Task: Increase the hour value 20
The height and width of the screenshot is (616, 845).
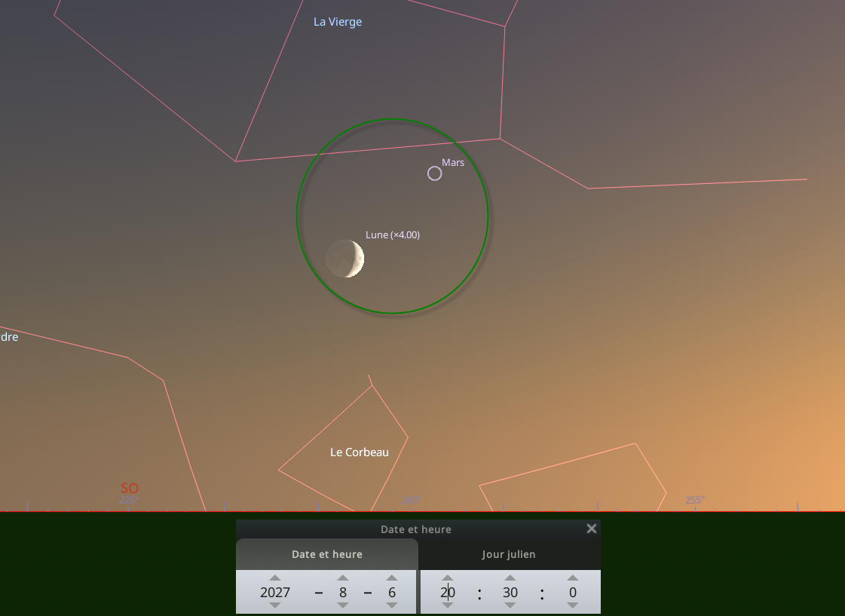Action: point(447,579)
